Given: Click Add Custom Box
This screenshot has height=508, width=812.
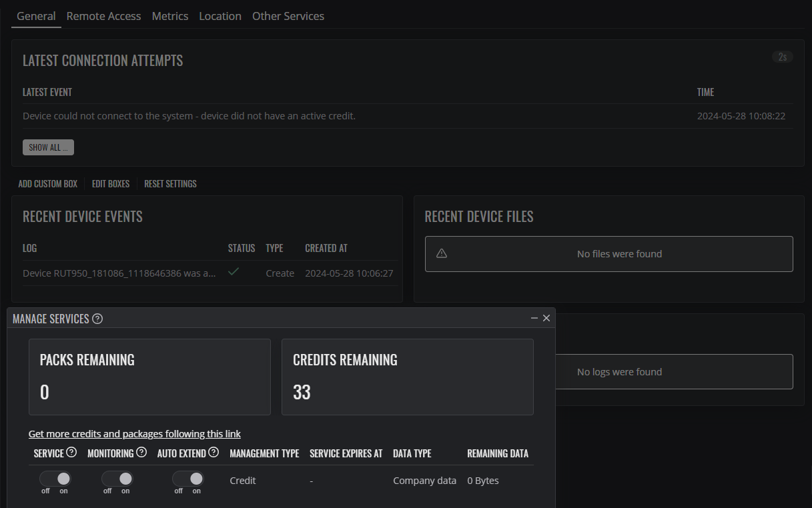Looking at the screenshot, I should pos(48,184).
